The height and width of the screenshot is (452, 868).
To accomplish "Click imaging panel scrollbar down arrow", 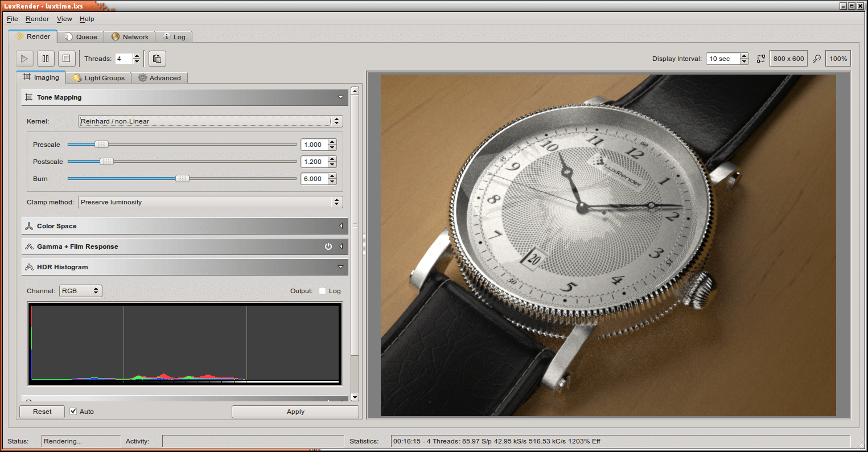I will pyautogui.click(x=355, y=397).
